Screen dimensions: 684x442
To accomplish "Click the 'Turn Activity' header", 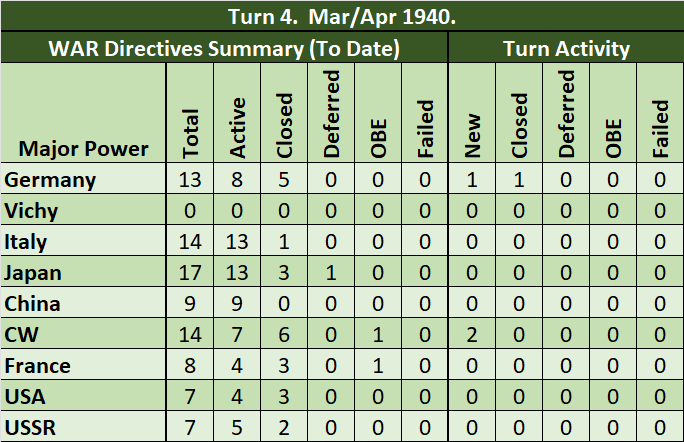I will coord(566,48).
